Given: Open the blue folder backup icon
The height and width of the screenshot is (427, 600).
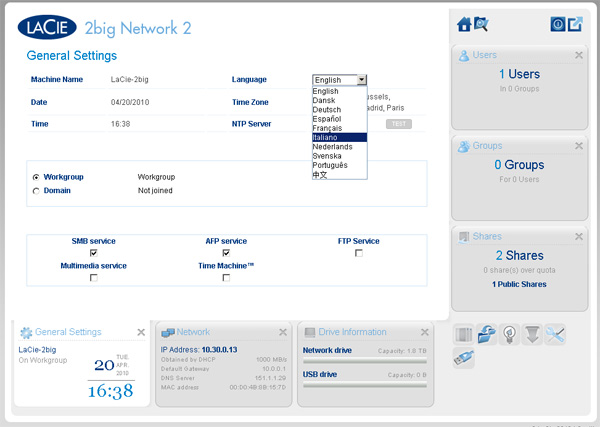Looking at the screenshot, I should 486,335.
